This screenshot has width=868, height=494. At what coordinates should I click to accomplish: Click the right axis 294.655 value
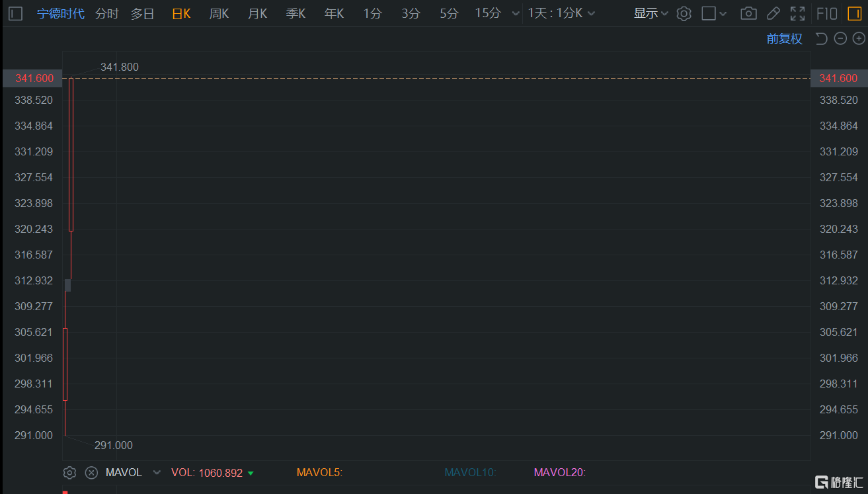pyautogui.click(x=839, y=409)
